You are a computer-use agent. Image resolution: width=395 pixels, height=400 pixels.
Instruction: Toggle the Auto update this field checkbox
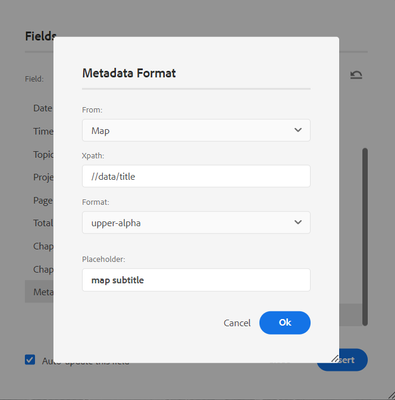[x=30, y=360]
